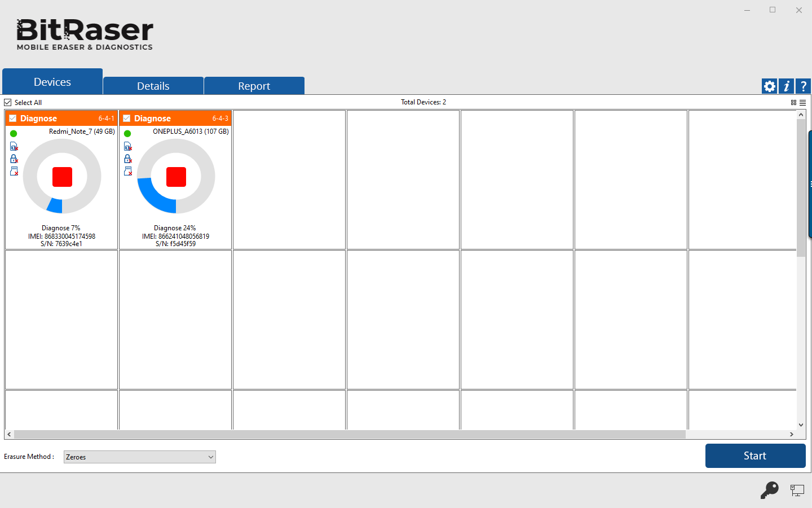Screen dimensions: 812x508
Task: Click lock status icon for ONEPLUS_A6013
Action: click(128, 159)
